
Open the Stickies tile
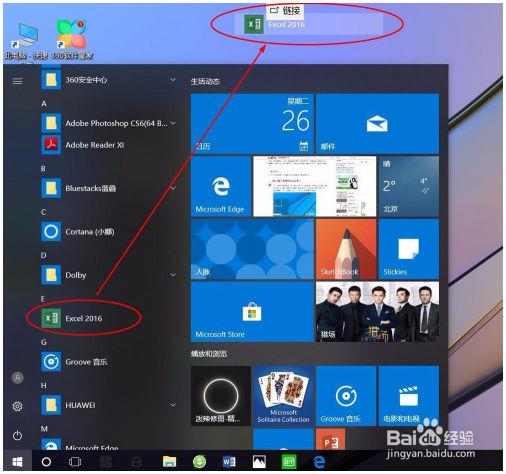(x=409, y=249)
